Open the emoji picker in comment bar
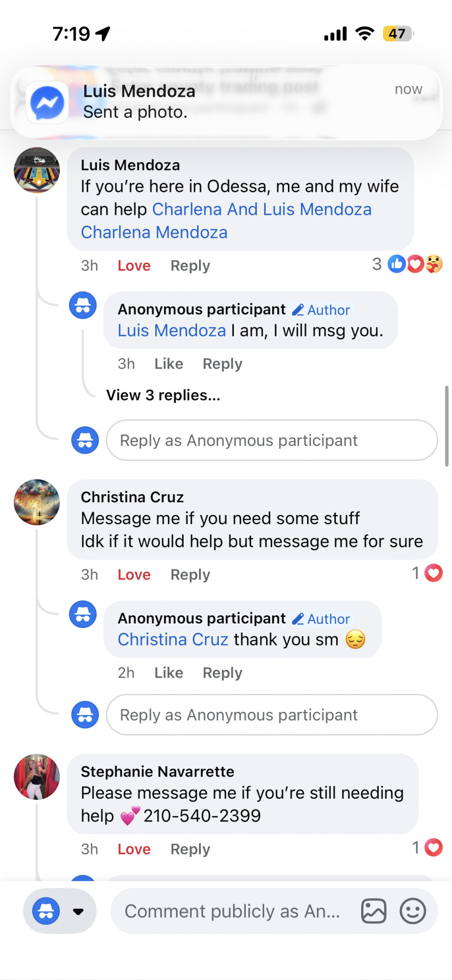This screenshot has width=452, height=980. point(412,911)
